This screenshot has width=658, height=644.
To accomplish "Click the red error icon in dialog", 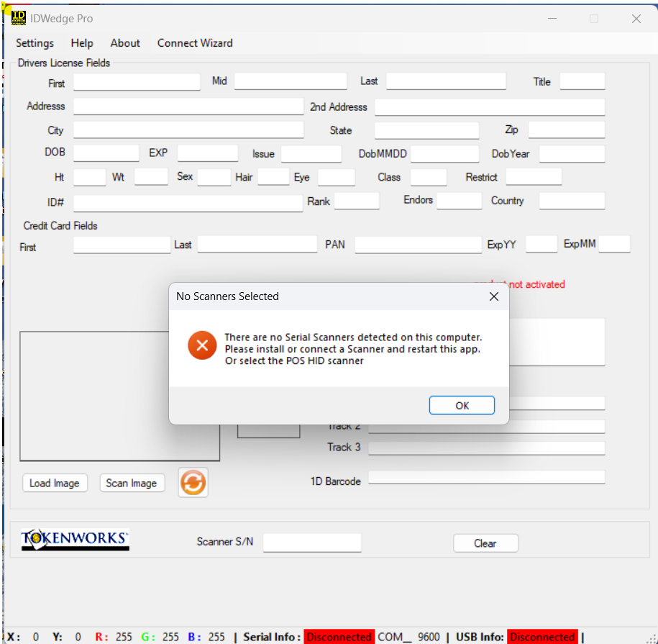I will [x=202, y=345].
